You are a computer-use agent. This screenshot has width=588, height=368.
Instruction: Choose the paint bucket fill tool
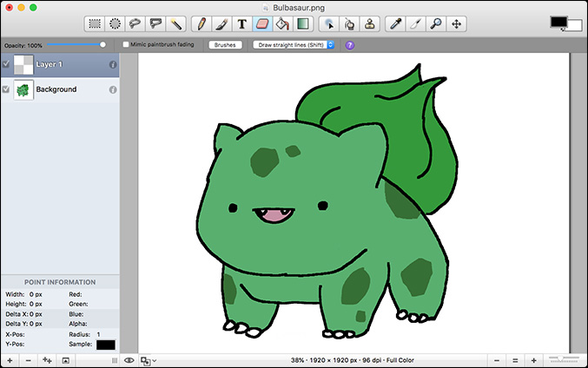[282, 24]
